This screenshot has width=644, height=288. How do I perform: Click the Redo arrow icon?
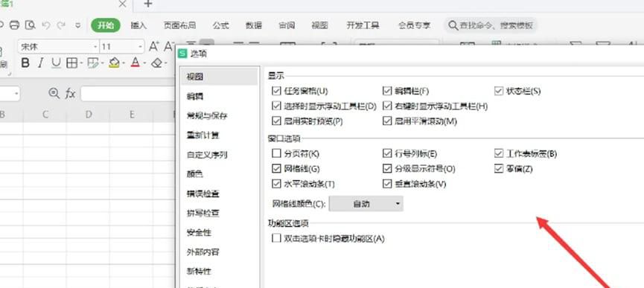(x=61, y=25)
